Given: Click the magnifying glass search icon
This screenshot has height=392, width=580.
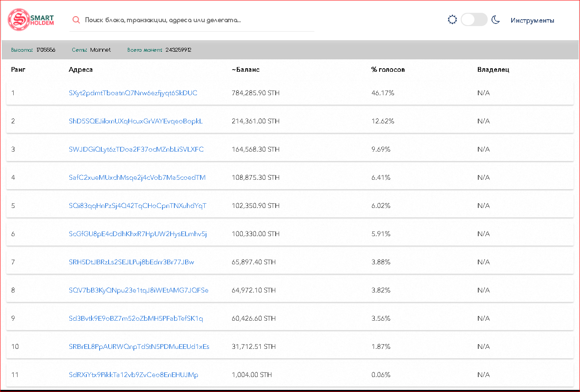Looking at the screenshot, I should pyautogui.click(x=76, y=20).
